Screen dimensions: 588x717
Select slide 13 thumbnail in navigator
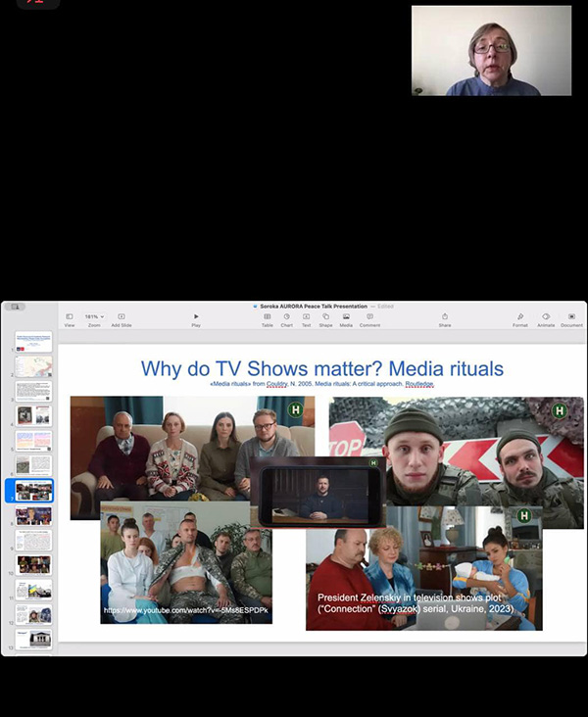34,640
